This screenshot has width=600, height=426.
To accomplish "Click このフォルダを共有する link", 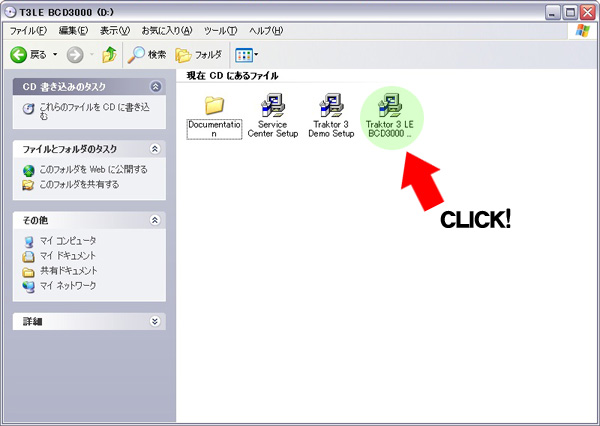I will click(x=80, y=184).
